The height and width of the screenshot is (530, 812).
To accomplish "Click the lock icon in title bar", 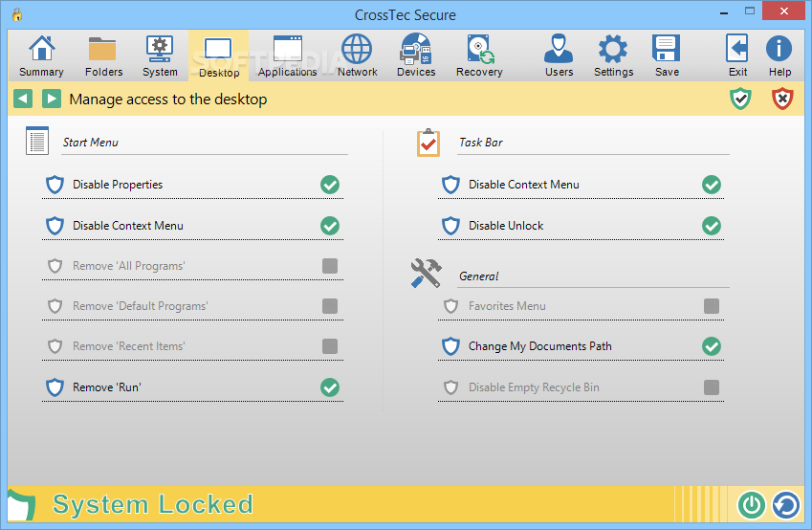I will [x=17, y=14].
